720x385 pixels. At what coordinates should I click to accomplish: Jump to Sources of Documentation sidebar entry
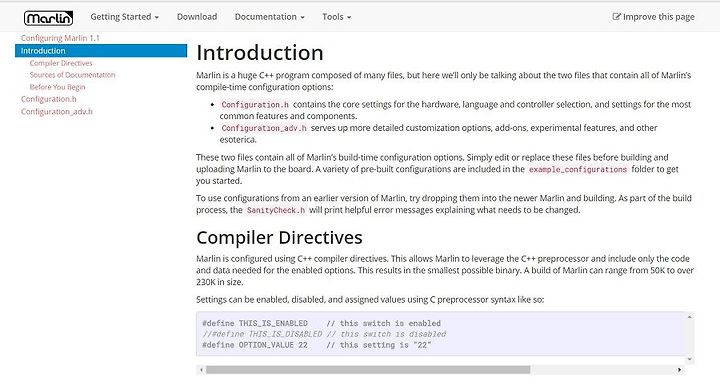pos(73,75)
